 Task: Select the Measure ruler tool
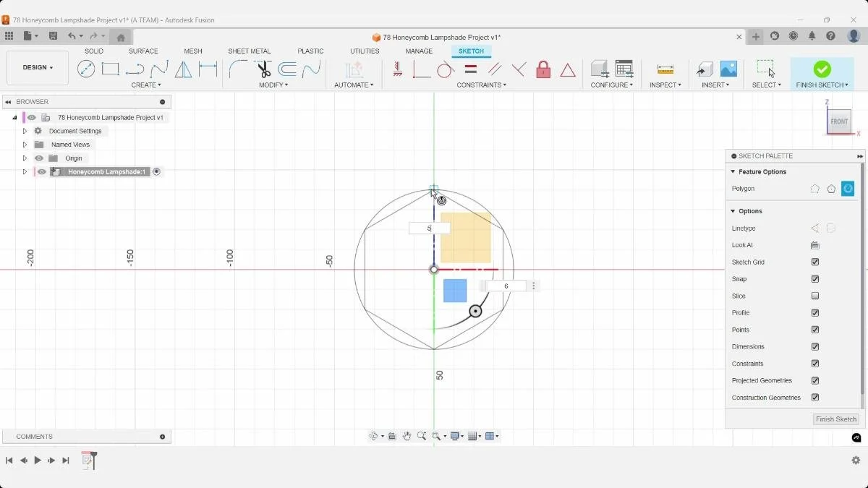click(665, 69)
